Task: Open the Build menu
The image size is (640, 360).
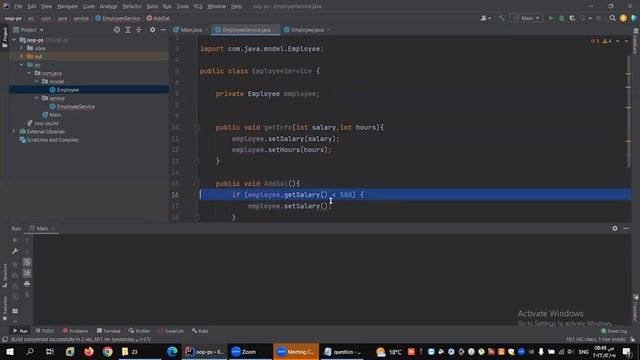Action: coord(152,6)
